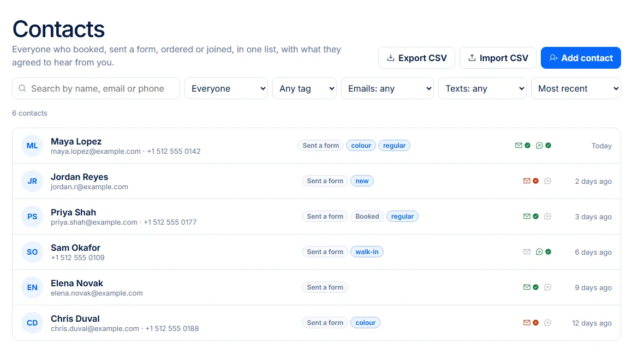
Task: Open the Most recent sort dropdown
Action: 576,88
